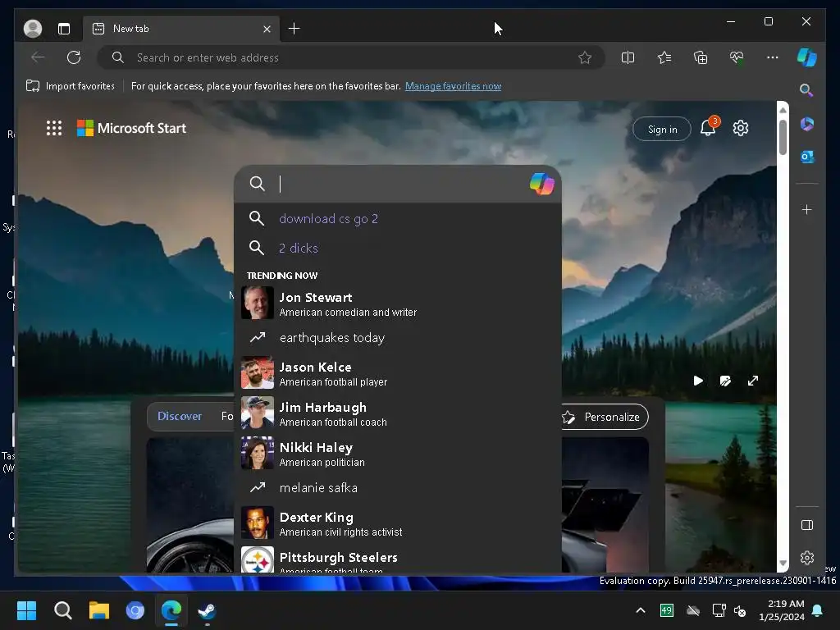Go back with the back arrow

(x=38, y=57)
